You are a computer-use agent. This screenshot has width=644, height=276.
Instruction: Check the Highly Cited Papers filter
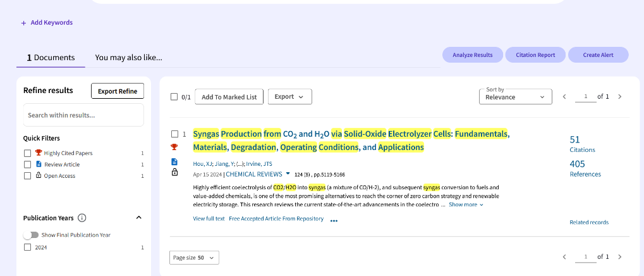coord(27,153)
